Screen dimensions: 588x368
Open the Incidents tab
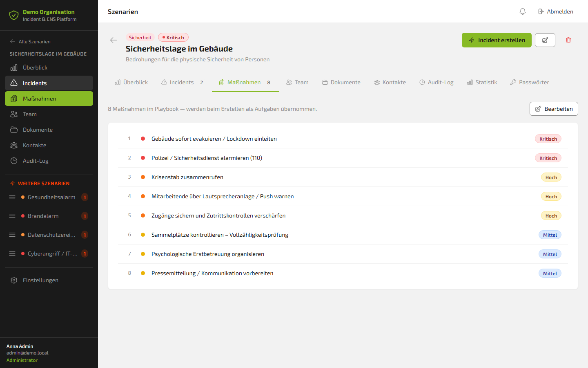click(182, 82)
